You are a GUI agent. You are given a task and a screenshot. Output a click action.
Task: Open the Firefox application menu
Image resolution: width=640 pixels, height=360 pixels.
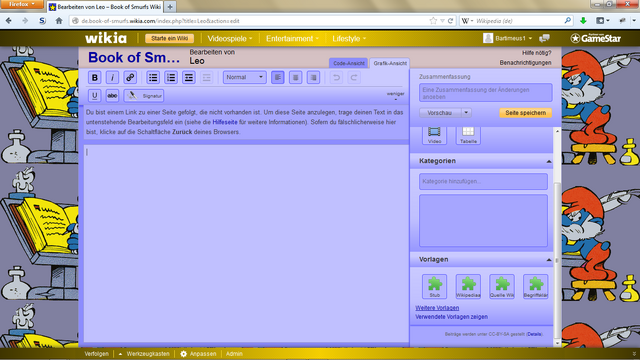22,4
